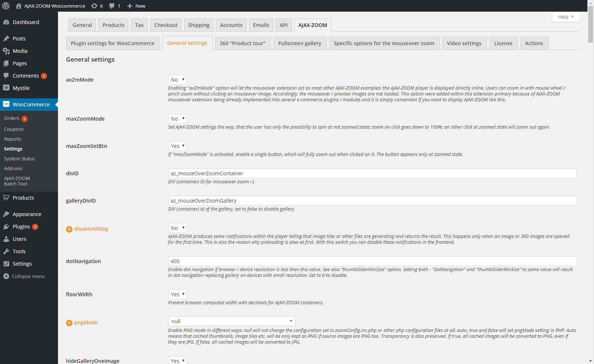Image resolution: width=594 pixels, height=364 pixels.
Task: Click gear icon beside disableAllMsg
Action: [x=69, y=229]
